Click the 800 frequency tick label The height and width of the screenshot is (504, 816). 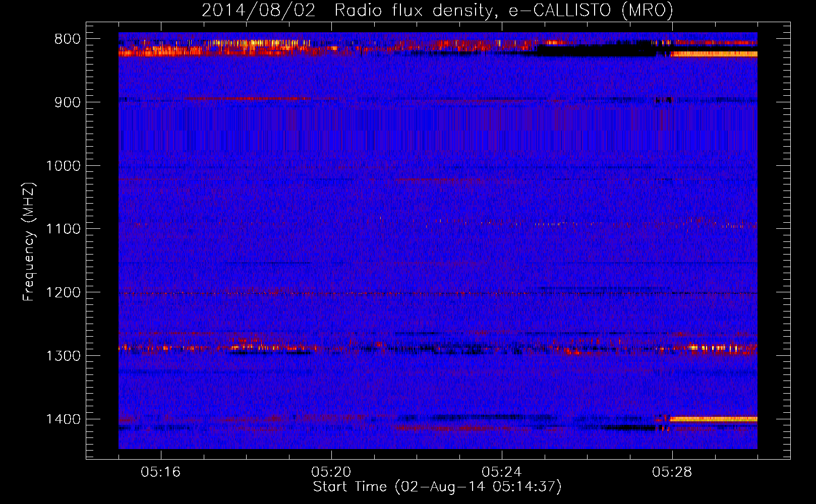point(67,39)
